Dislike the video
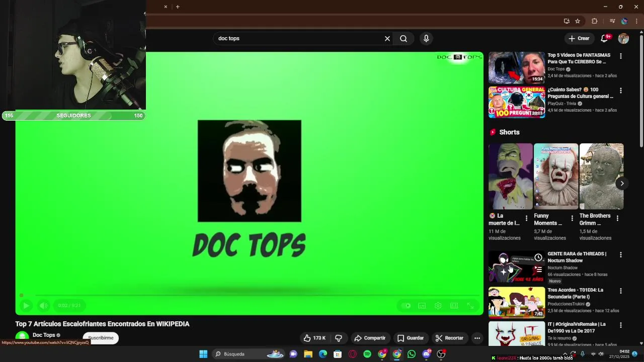The image size is (644, 362). tap(339, 338)
